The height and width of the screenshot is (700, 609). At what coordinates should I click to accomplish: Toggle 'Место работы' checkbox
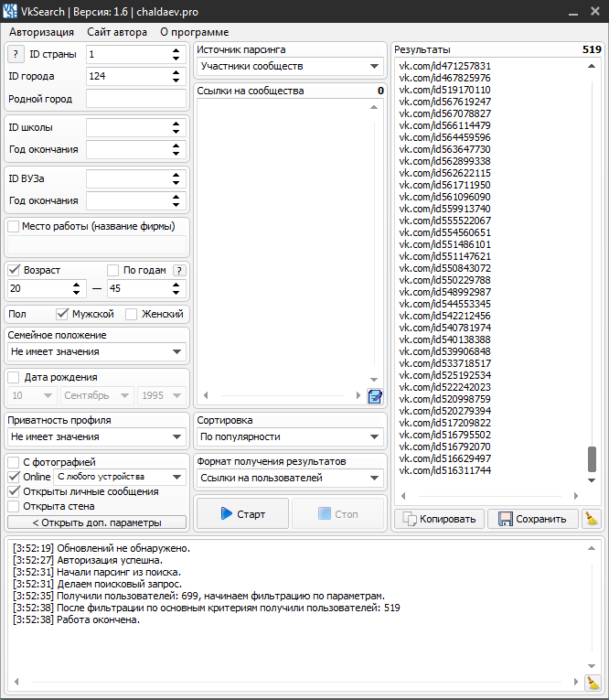click(14, 226)
